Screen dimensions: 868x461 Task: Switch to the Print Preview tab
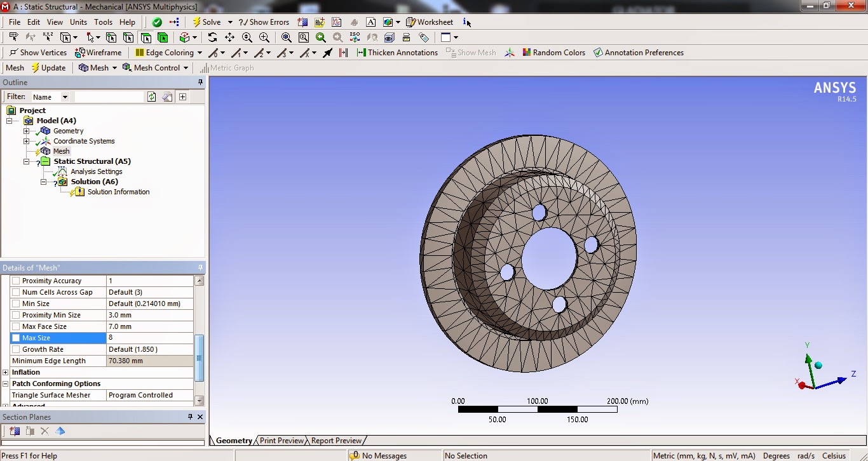pos(281,440)
